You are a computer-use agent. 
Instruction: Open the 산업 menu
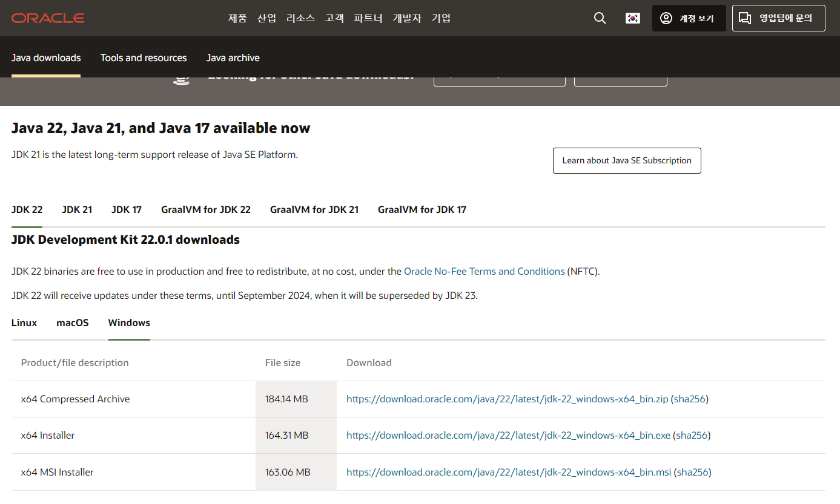(x=266, y=18)
